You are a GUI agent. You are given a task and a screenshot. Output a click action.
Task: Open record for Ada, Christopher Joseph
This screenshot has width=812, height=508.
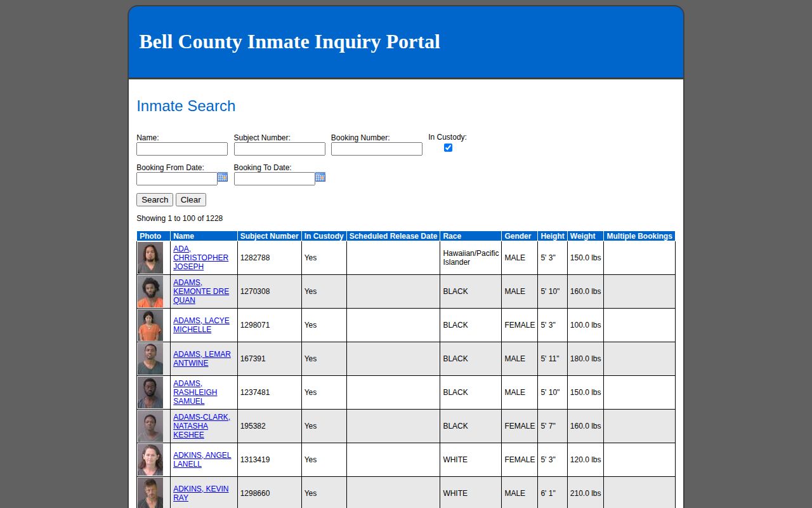coord(200,258)
